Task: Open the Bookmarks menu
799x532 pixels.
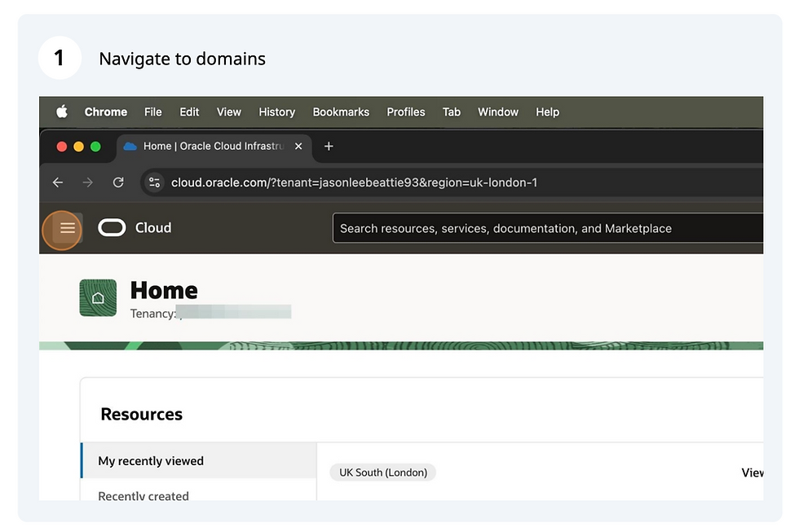Action: coord(341,112)
